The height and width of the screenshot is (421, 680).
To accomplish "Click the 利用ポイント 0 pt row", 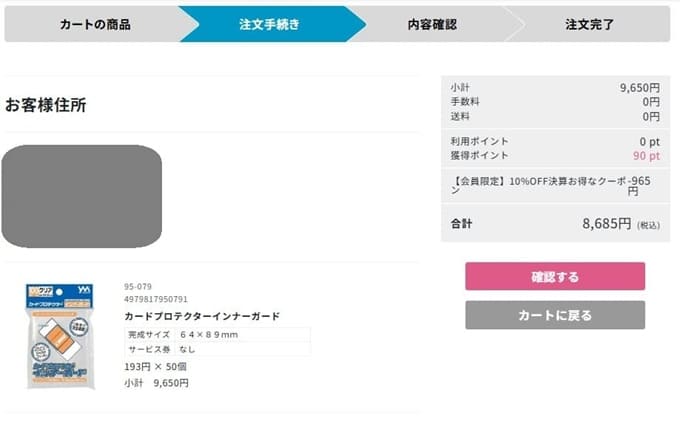I will click(x=555, y=142).
